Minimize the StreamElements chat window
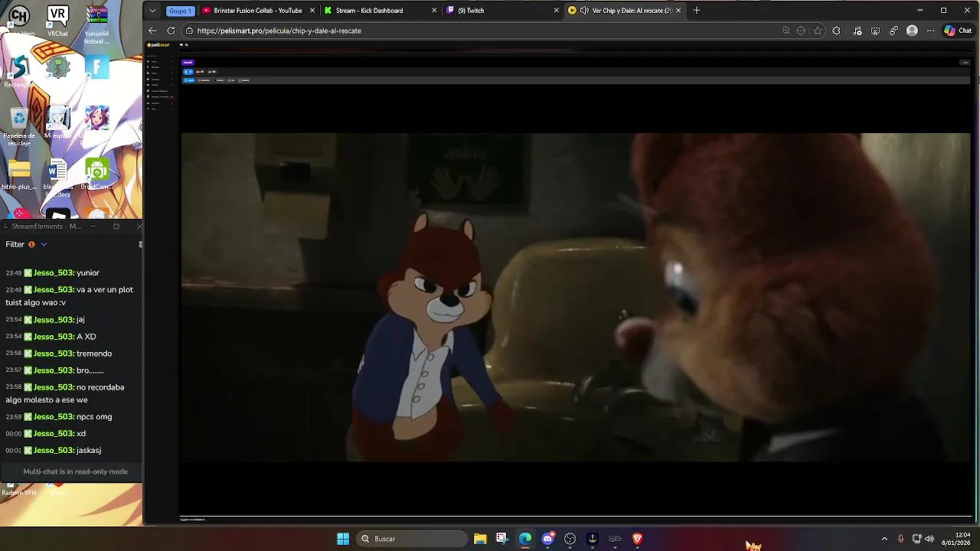 pos(93,227)
